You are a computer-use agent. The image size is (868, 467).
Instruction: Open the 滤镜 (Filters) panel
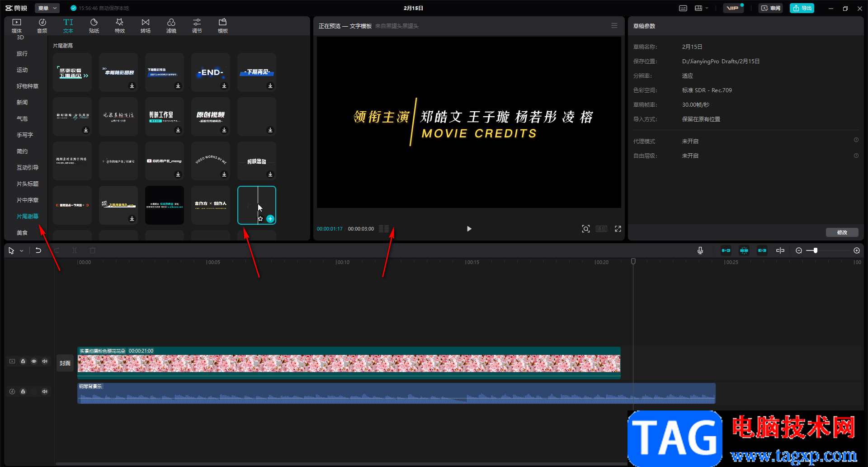click(171, 26)
